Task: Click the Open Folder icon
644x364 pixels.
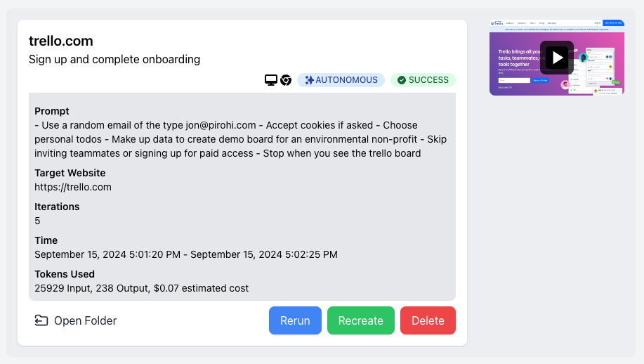Action: (x=41, y=320)
